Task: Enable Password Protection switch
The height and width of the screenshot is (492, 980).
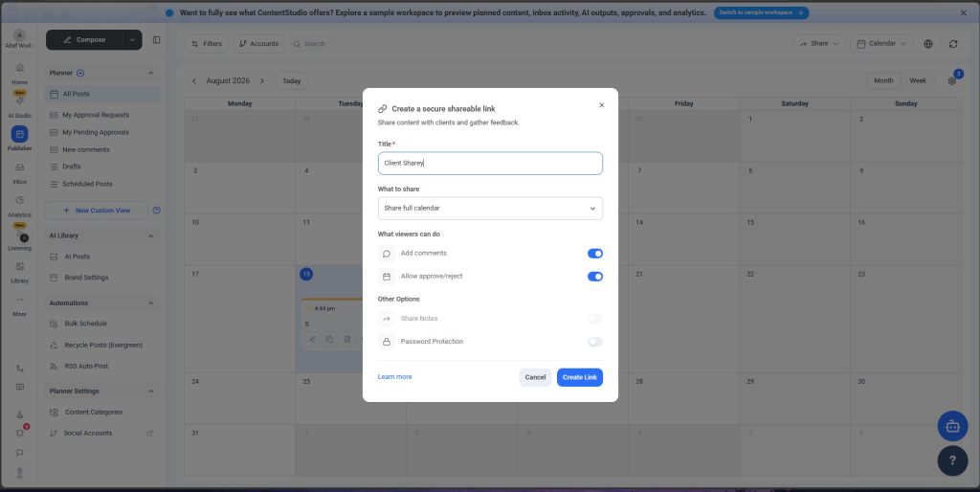Action: [595, 342]
